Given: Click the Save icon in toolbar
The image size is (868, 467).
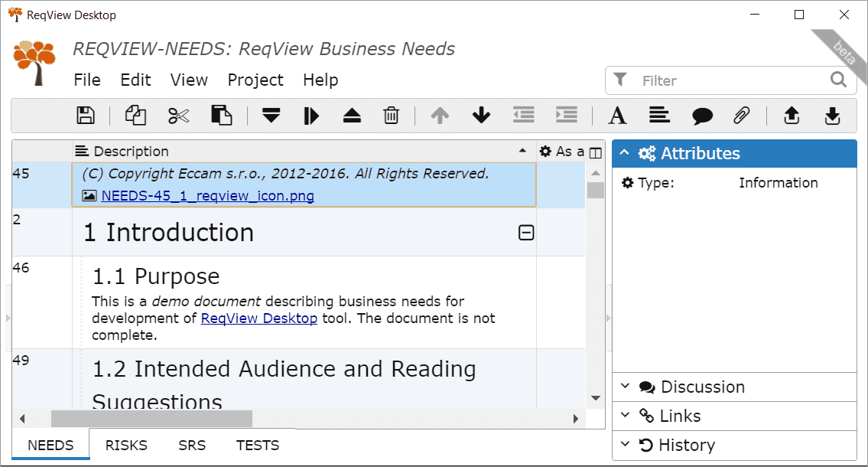Looking at the screenshot, I should (x=86, y=116).
